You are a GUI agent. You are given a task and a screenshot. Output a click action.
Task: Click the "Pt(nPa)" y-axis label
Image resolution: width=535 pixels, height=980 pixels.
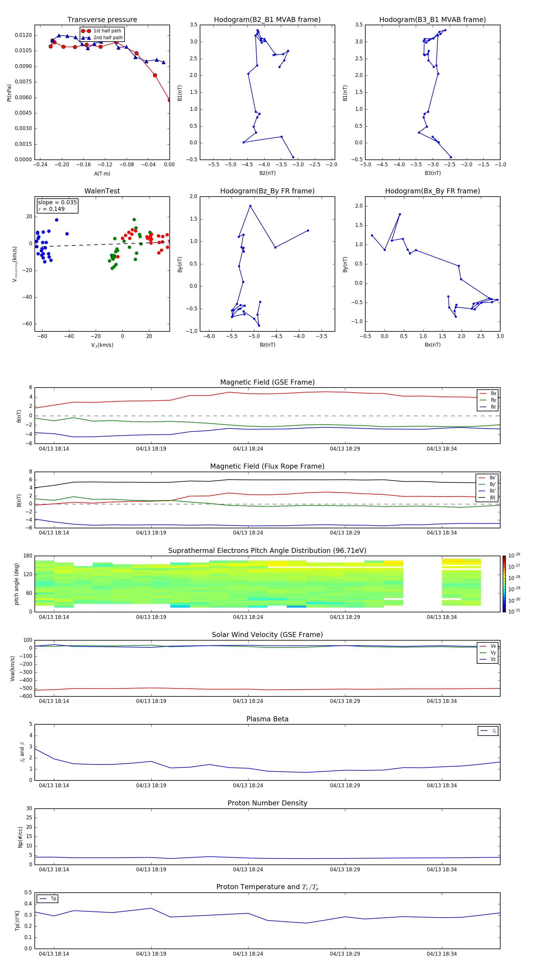pos(9,93)
